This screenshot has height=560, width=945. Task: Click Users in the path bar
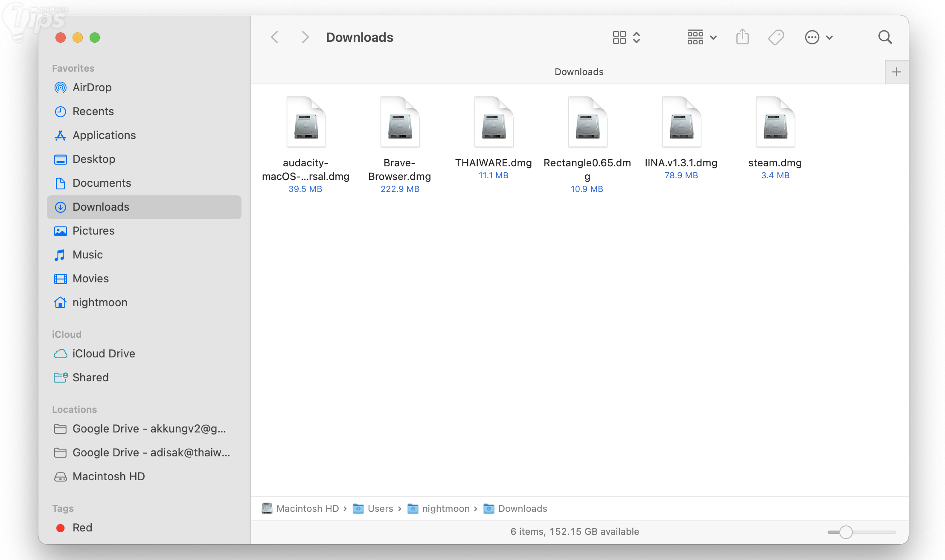tap(380, 508)
